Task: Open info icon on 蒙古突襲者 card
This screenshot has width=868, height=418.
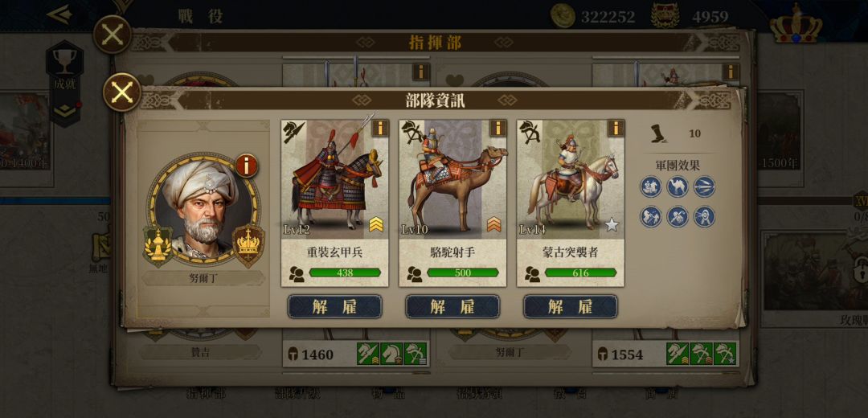Action: [x=616, y=129]
